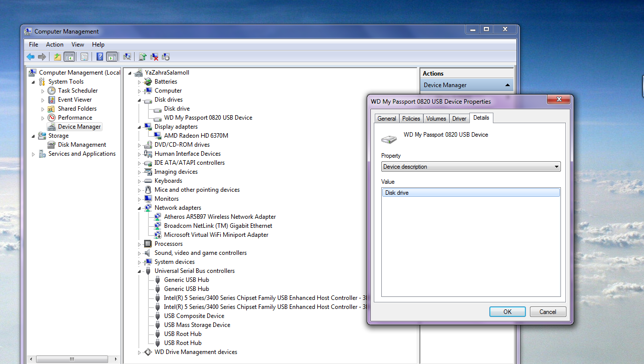The image size is (644, 364).
Task: Click the Sound, video and game controllers icon
Action: pos(148,253)
